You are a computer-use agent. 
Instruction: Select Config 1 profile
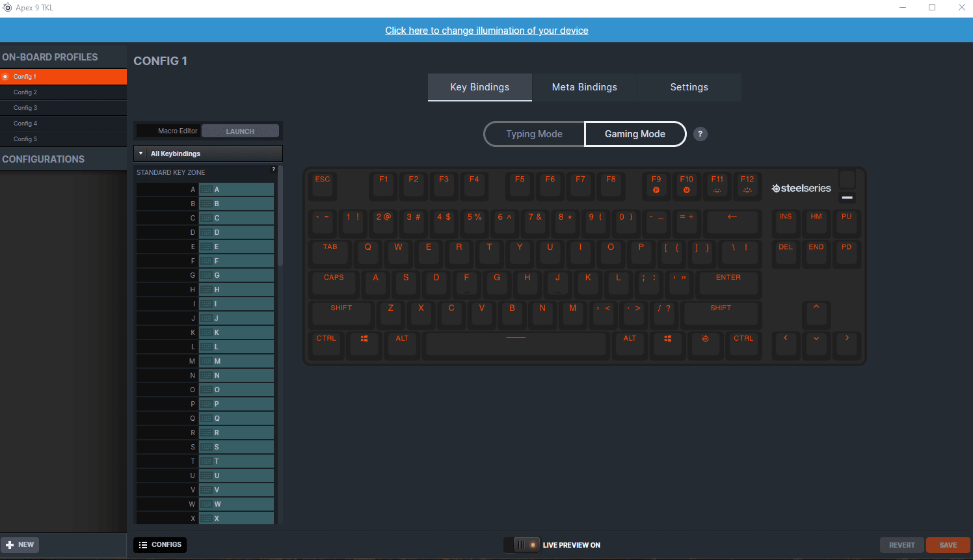click(63, 77)
